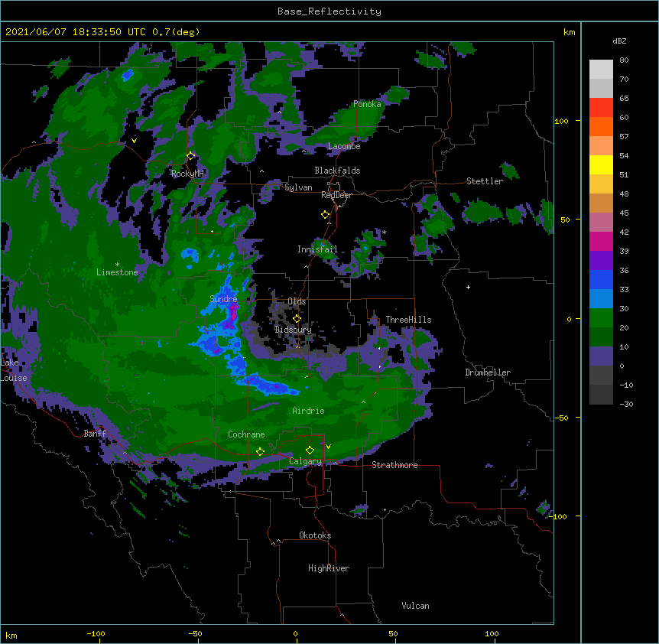
Task: Click the Calgary city label
Action: [x=305, y=461]
